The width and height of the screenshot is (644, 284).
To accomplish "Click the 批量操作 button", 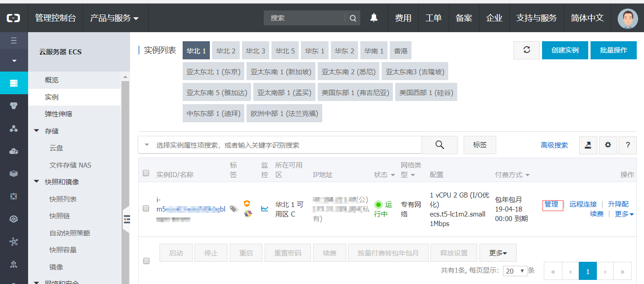I will pos(614,50).
